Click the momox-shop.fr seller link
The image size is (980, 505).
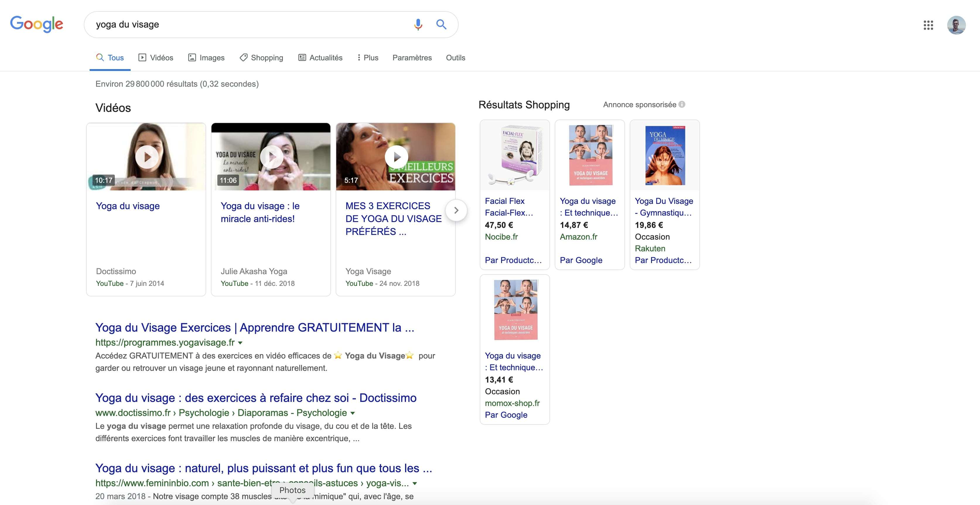pos(512,403)
